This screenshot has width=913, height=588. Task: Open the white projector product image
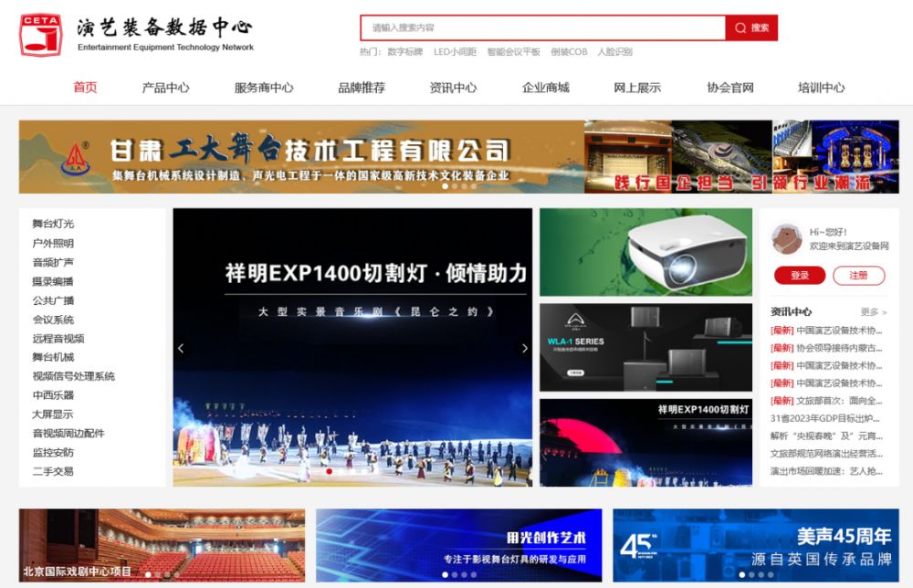pyautogui.click(x=645, y=252)
